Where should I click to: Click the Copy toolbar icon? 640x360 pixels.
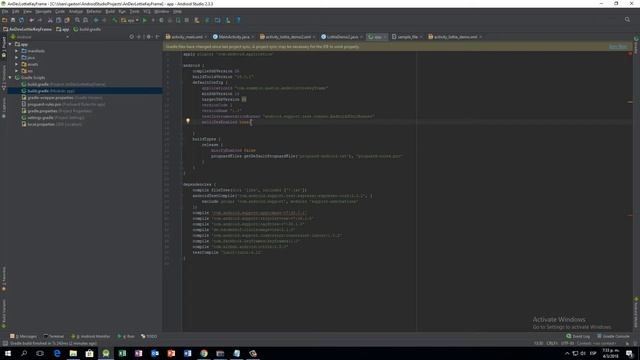58,20
